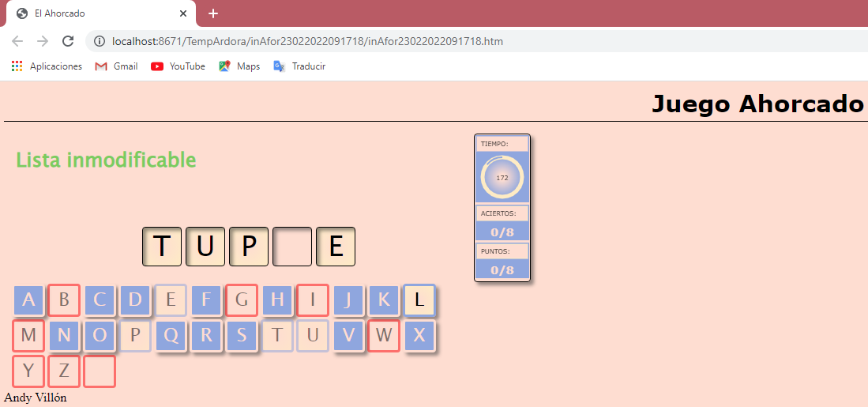Screen dimensions: 868x407
Task: Click the TIEMPO label
Action: pos(494,144)
